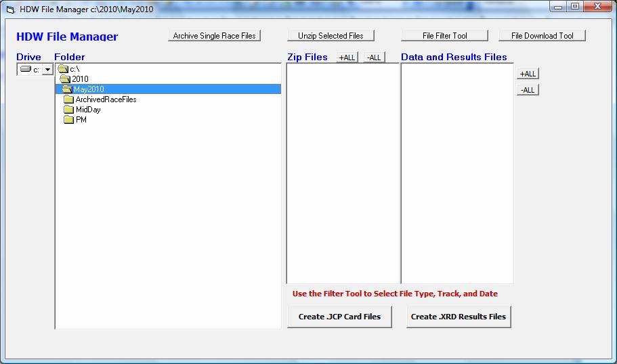Launch the File Download Tool
The width and height of the screenshot is (617, 364).
pyautogui.click(x=542, y=36)
